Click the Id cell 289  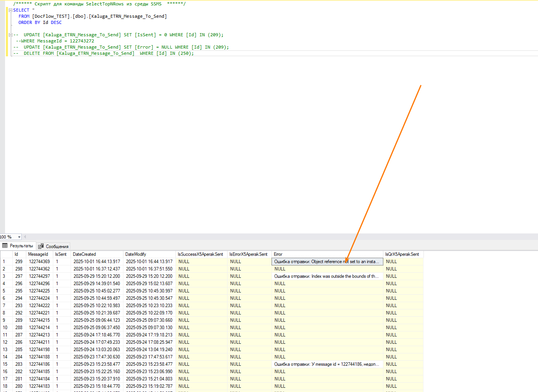pyautogui.click(x=19, y=320)
